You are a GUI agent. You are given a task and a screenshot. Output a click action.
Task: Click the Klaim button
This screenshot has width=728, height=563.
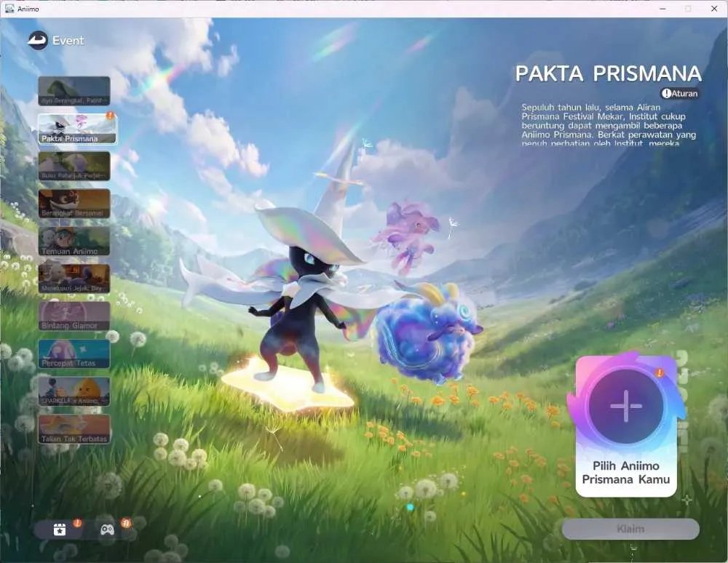click(x=630, y=529)
